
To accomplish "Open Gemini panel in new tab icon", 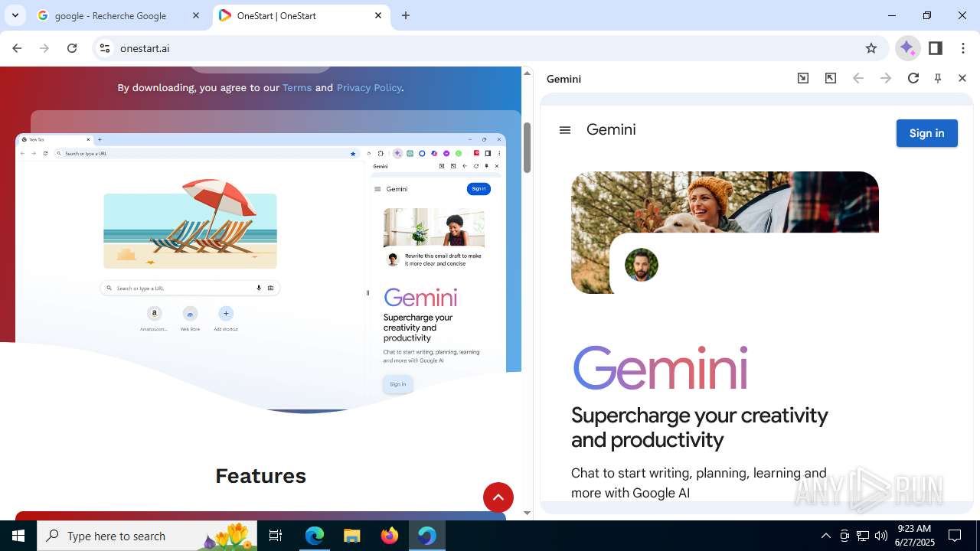I will 803,78.
